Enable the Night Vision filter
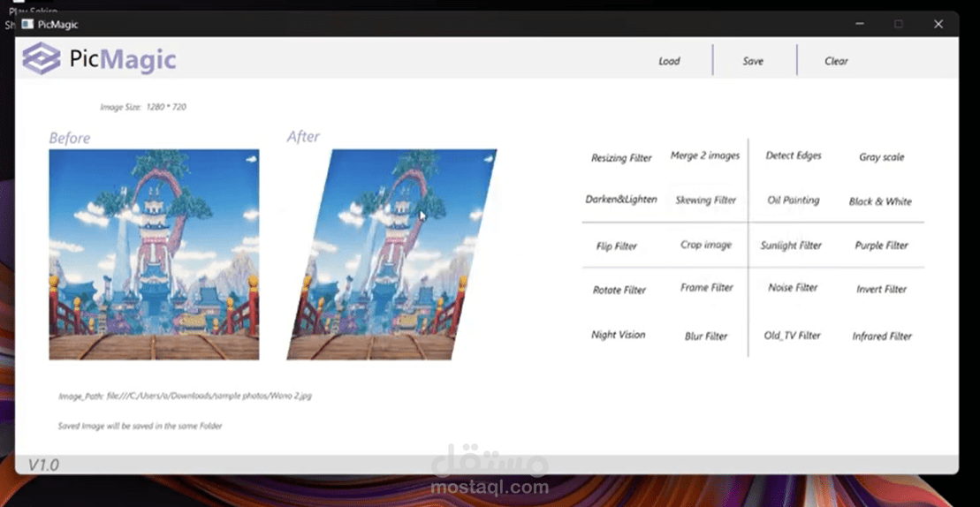The width and height of the screenshot is (980, 507). tap(618, 335)
